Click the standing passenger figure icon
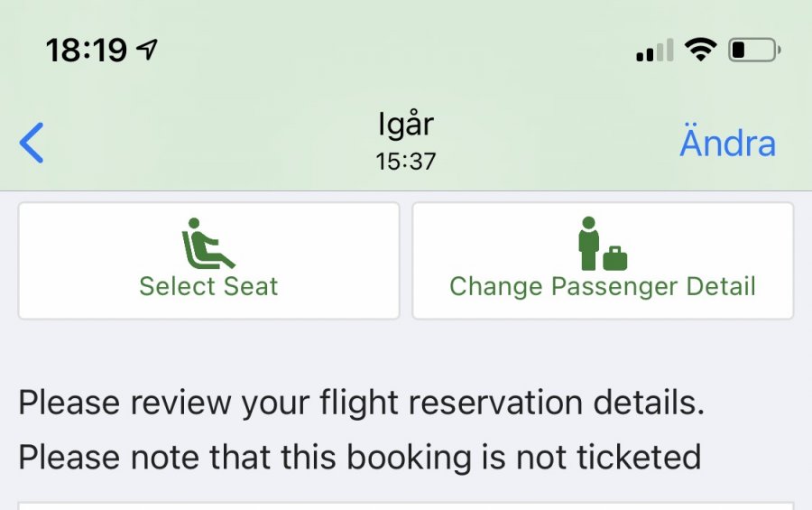This screenshot has height=510, width=812. point(588,244)
